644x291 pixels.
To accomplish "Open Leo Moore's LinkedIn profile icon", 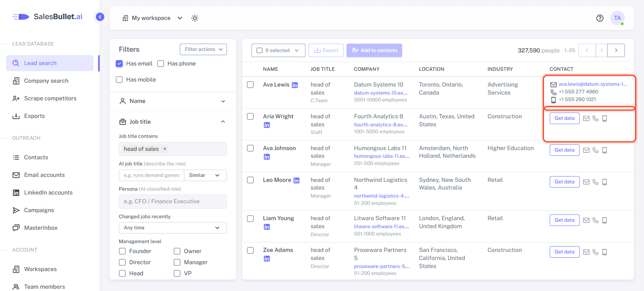I will pyautogui.click(x=296, y=180).
